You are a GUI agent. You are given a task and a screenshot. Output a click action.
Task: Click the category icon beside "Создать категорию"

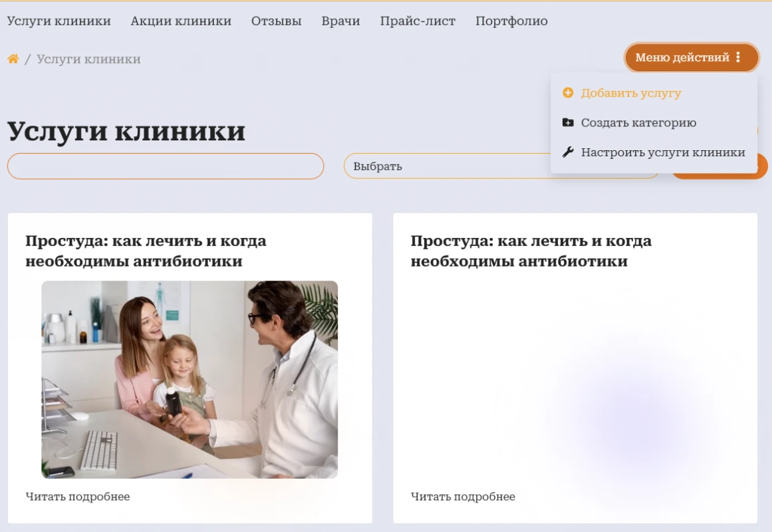(569, 122)
